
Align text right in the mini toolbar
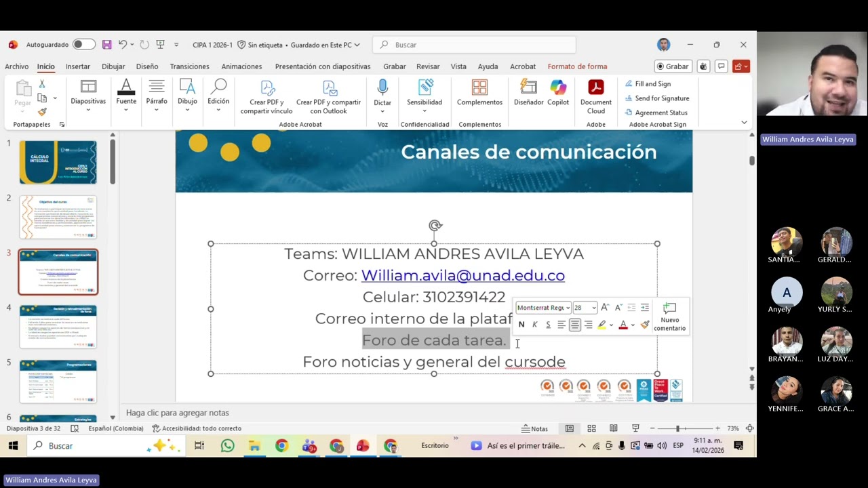click(x=588, y=325)
